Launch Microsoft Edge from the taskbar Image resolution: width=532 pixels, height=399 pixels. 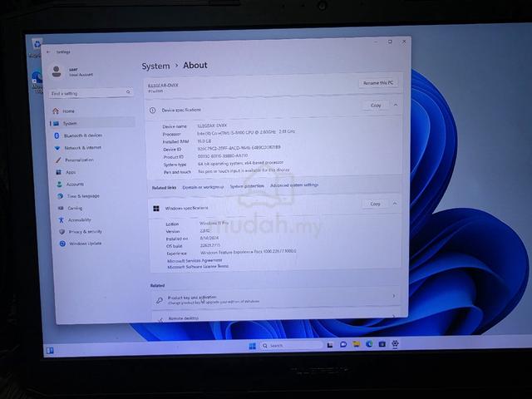(x=369, y=344)
